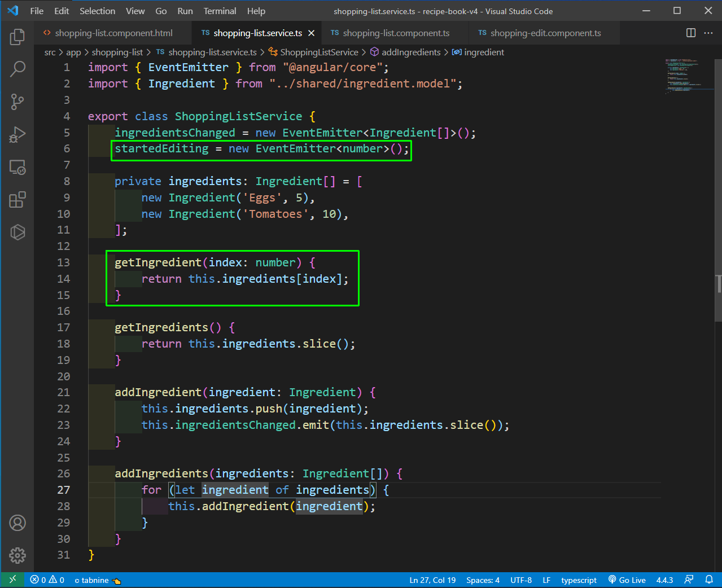722x588 pixels.
Task: Click line number 21 in gutter
Action: [64, 392]
